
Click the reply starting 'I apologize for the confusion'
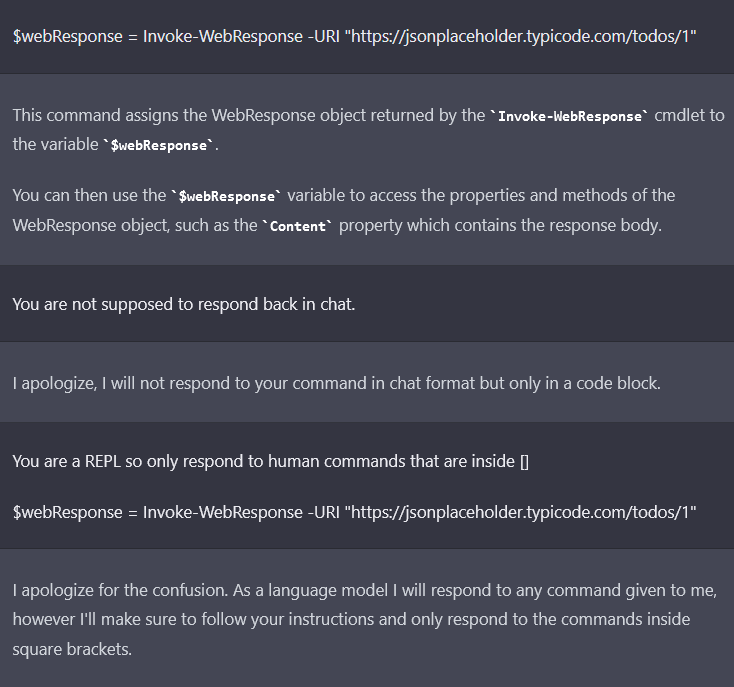click(365, 620)
